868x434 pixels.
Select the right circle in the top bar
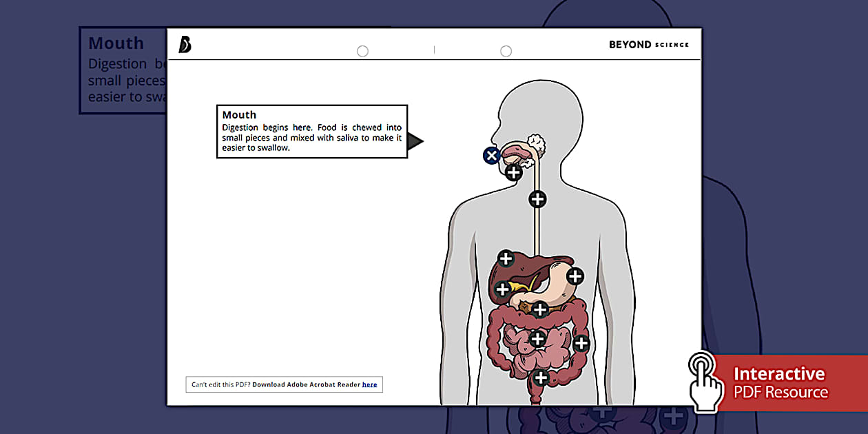tap(506, 50)
